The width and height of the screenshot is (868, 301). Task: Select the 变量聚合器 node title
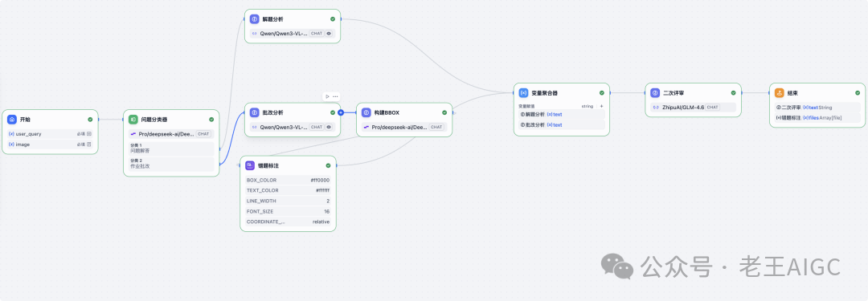click(x=544, y=93)
